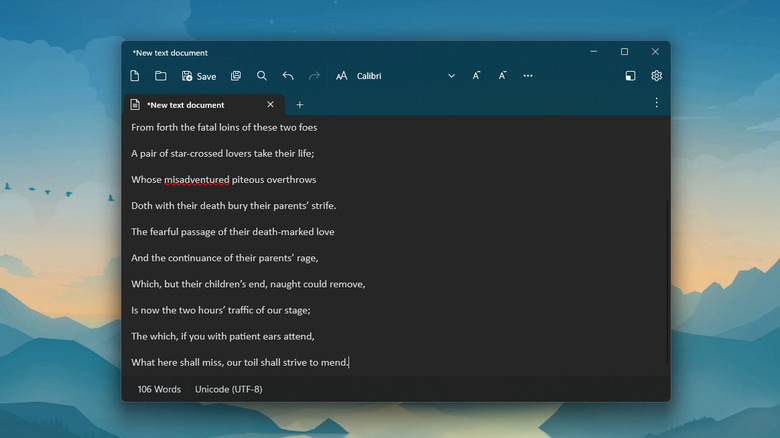Click the Unicode (UTF-8) encoding selector
Viewport: 780px width, 438px height.
point(228,389)
